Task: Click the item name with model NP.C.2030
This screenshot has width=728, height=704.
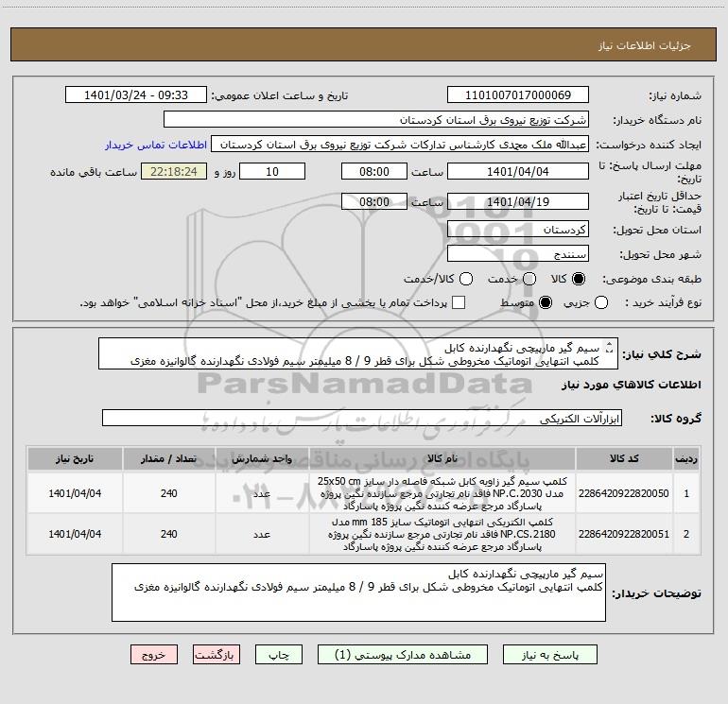Action: (442, 493)
